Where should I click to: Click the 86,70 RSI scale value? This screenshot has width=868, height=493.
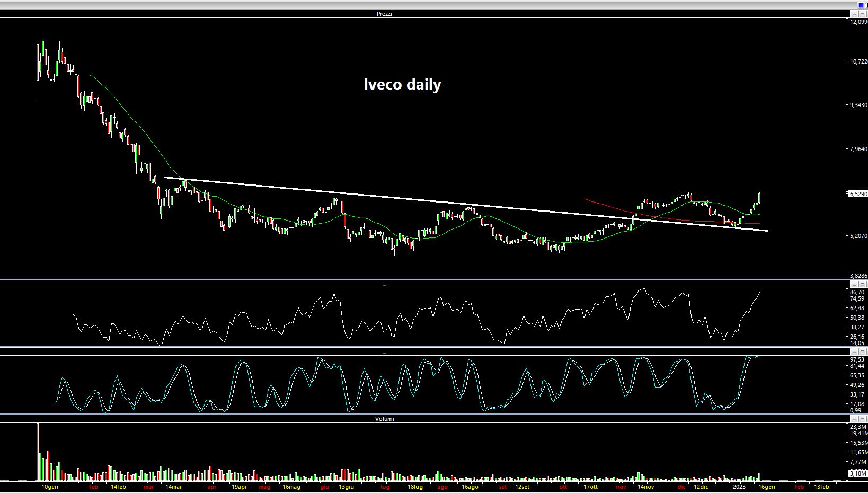857,292
